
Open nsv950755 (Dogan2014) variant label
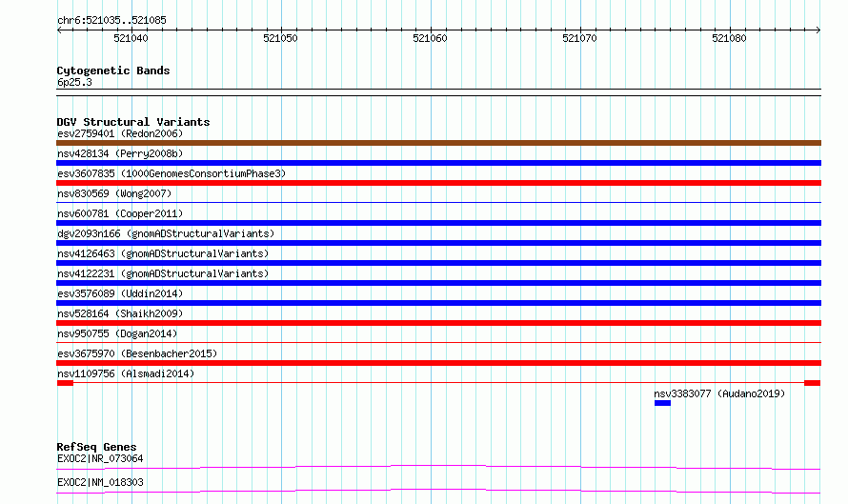click(x=117, y=333)
